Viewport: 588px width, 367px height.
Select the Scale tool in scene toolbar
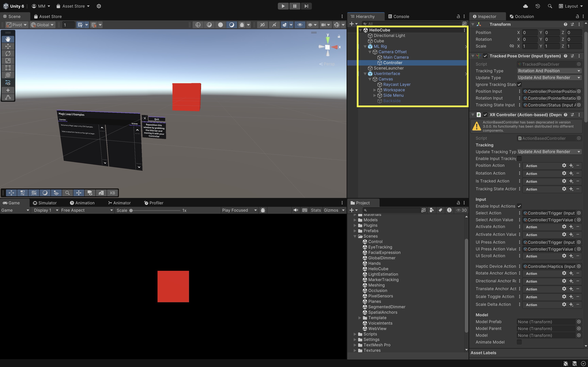pos(8,61)
